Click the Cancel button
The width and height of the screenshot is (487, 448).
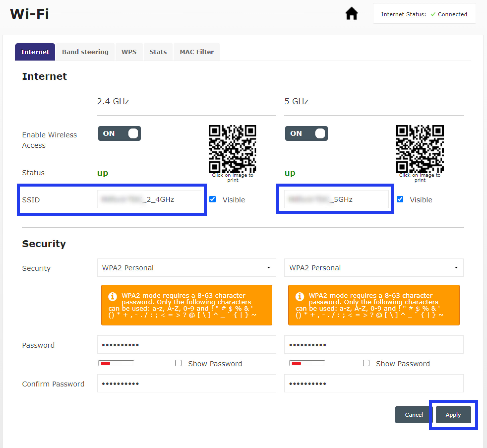tap(414, 415)
